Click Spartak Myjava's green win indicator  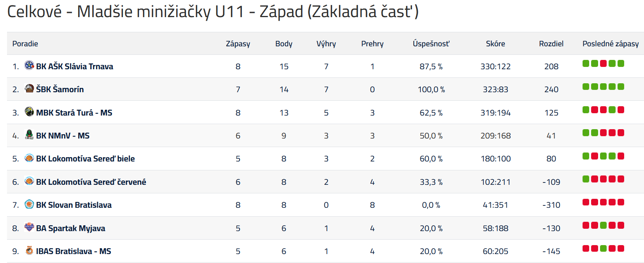604,225
